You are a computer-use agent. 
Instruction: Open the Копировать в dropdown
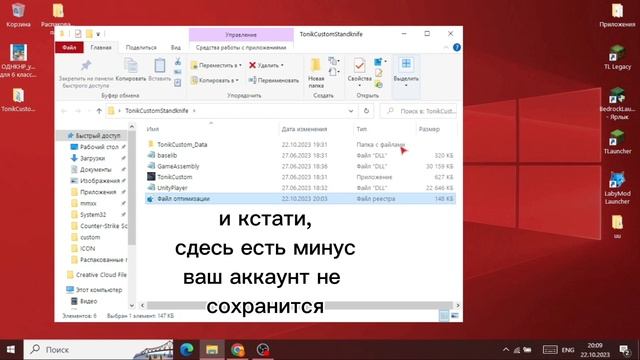pos(214,80)
